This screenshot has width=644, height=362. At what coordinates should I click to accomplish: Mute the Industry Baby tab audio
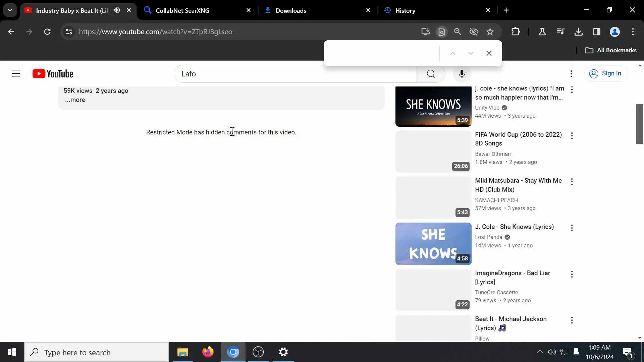point(116,10)
